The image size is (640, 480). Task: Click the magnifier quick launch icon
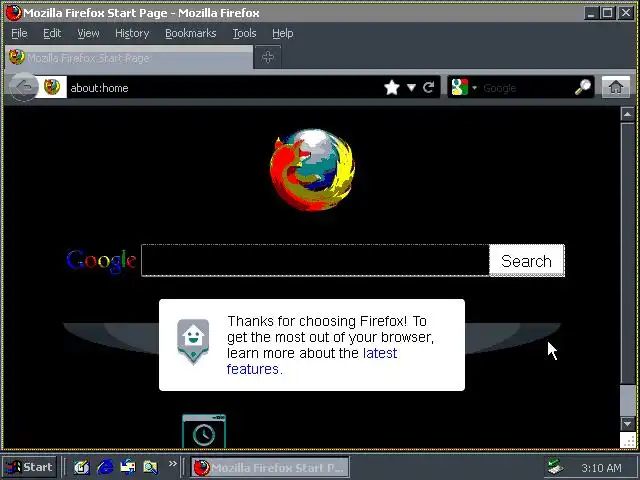tap(150, 467)
